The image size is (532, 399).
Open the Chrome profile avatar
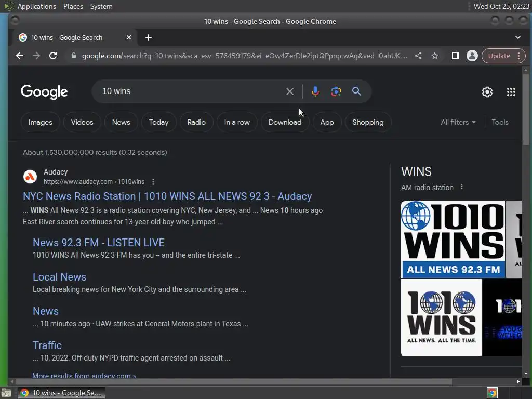(472, 56)
